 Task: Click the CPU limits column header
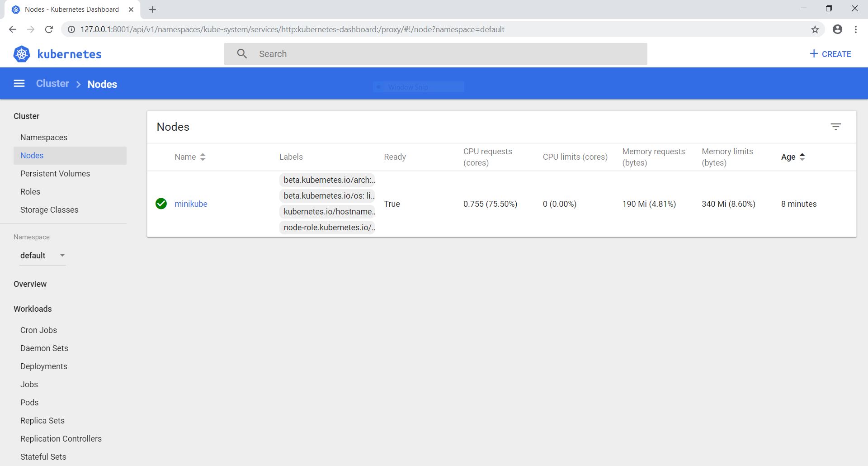[575, 157]
